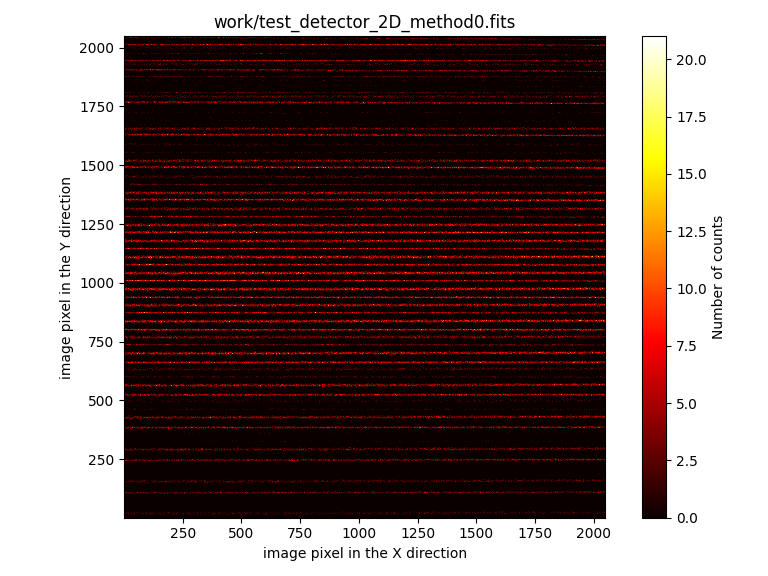Viewport: 768px width, 576px height.
Task: Click the white top end of the colorbar
Action: (654, 42)
